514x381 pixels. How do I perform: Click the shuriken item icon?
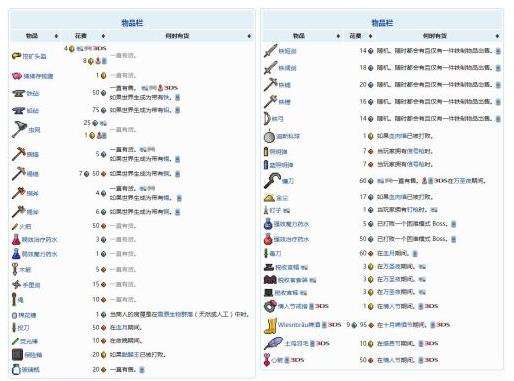[17, 284]
